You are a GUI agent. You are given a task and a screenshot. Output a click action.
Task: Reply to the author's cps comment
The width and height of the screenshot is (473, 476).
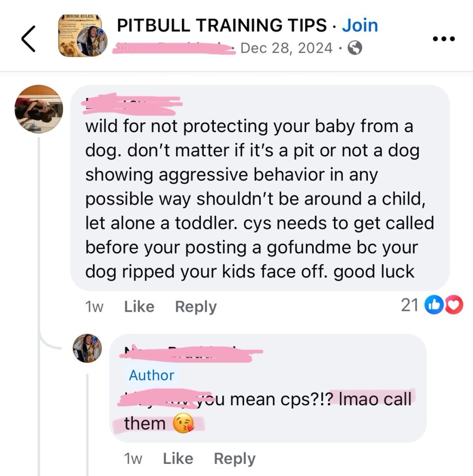point(235,459)
